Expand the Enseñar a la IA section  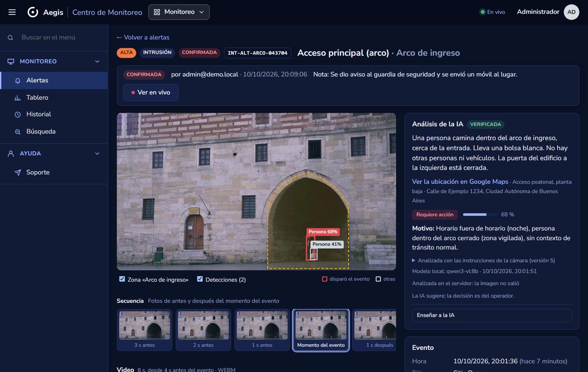coord(492,315)
